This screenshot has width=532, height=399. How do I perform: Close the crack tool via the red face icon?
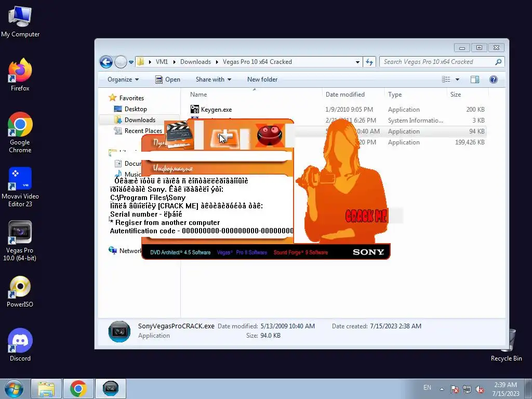tap(270, 135)
